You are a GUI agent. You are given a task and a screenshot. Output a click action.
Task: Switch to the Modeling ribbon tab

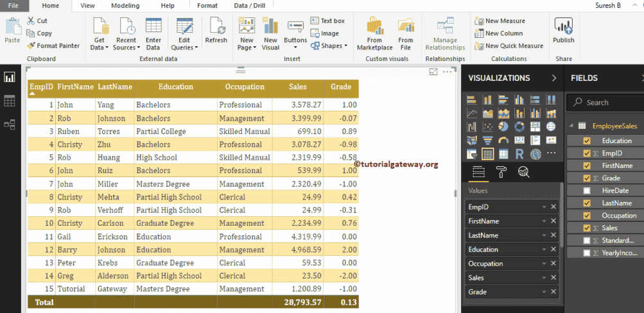[125, 6]
